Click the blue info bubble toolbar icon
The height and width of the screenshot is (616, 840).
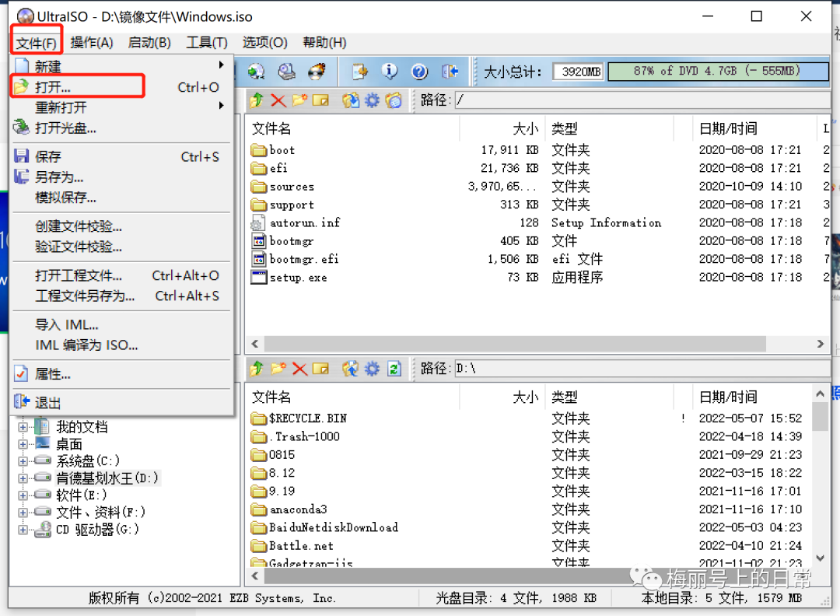pos(390,72)
